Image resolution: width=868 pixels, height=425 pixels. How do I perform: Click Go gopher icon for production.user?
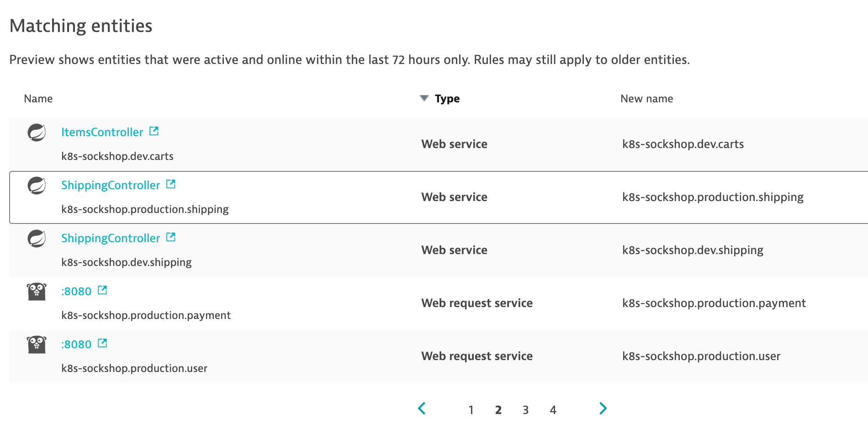(x=37, y=345)
